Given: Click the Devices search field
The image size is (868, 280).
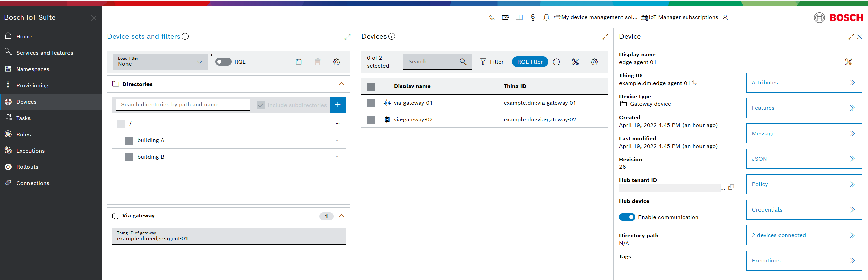Looking at the screenshot, I should pyautogui.click(x=437, y=62).
